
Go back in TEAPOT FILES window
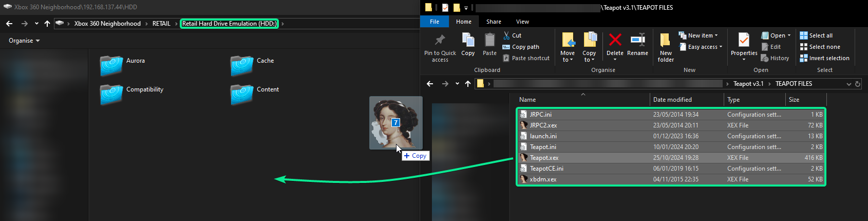point(430,84)
